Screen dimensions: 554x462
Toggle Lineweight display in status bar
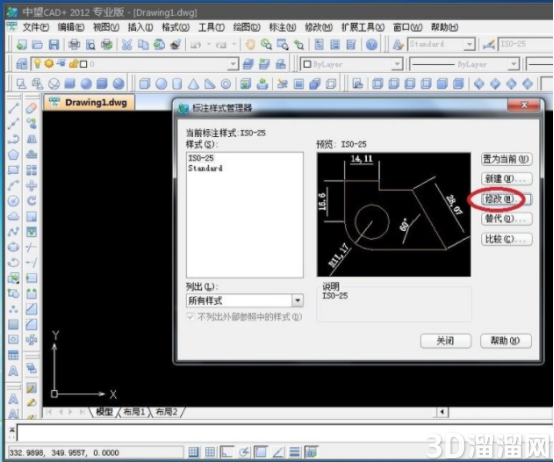(x=295, y=451)
